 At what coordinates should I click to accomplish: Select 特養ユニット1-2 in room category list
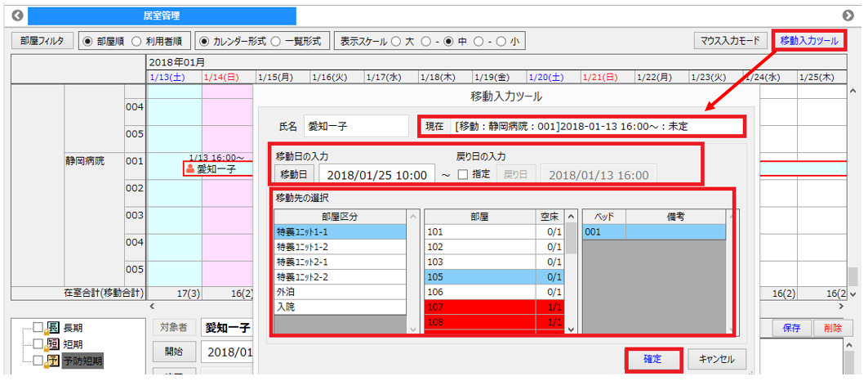coord(340,246)
